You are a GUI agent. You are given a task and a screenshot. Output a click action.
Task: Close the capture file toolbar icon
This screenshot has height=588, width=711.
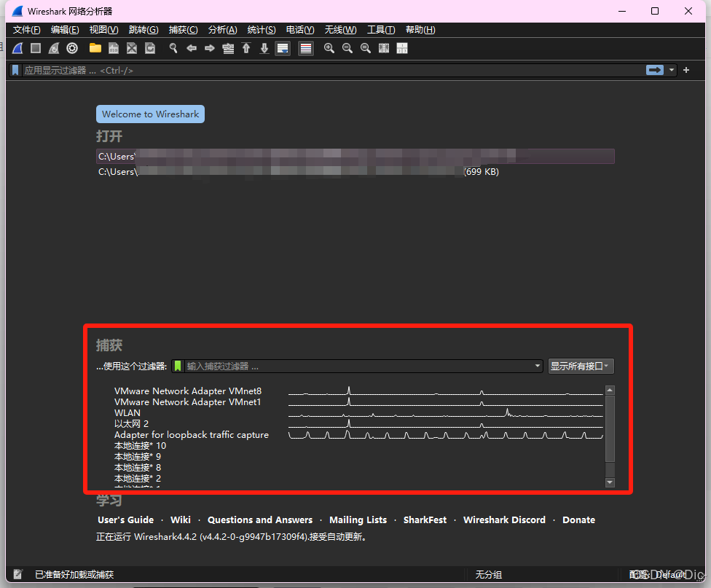coord(132,48)
